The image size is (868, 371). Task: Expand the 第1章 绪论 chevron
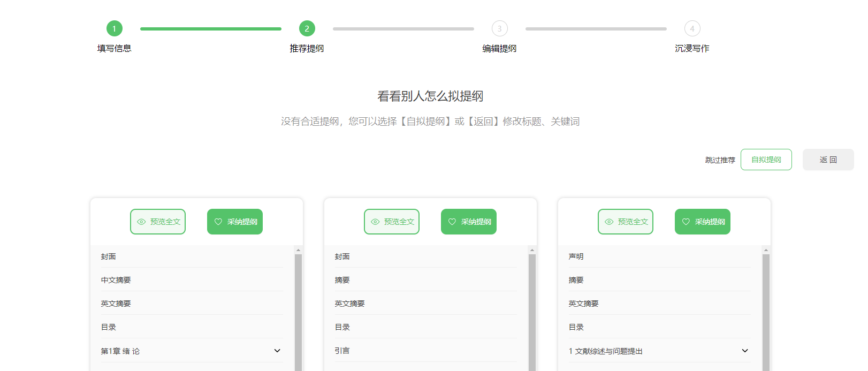277,351
